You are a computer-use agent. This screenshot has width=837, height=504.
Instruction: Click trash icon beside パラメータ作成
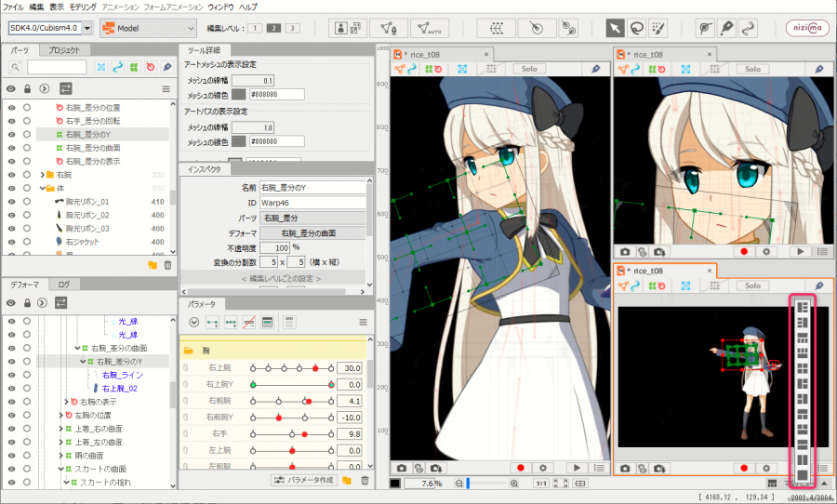pos(365,481)
